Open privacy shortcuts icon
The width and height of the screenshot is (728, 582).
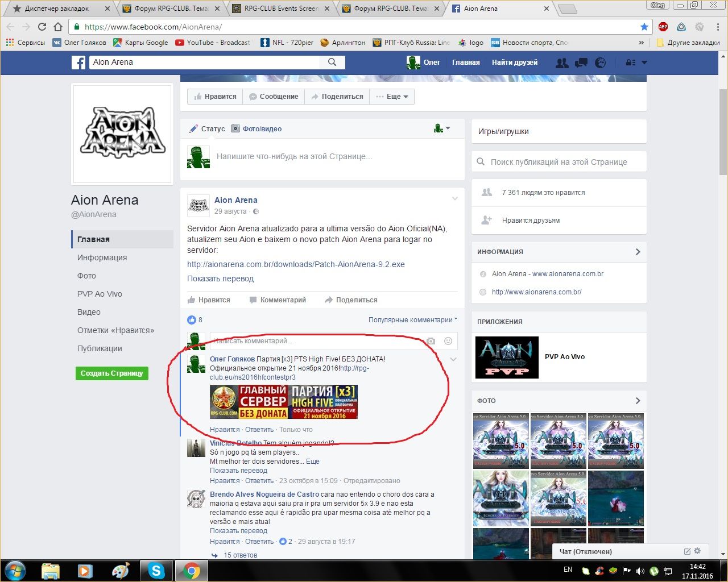[631, 63]
